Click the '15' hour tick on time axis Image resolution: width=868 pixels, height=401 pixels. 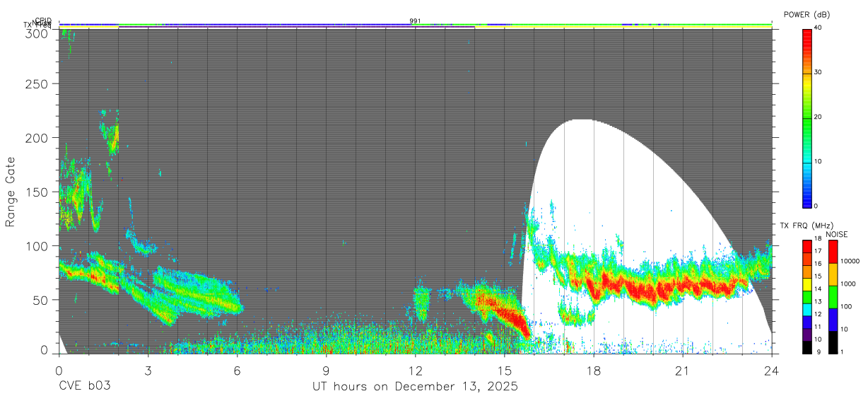tap(504, 370)
